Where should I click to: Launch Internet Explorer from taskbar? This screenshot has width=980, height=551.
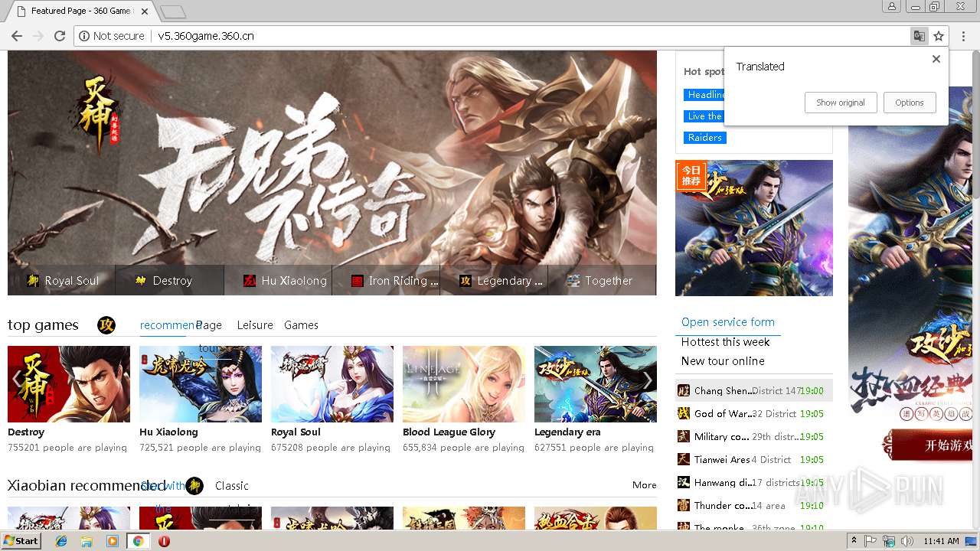tap(61, 541)
